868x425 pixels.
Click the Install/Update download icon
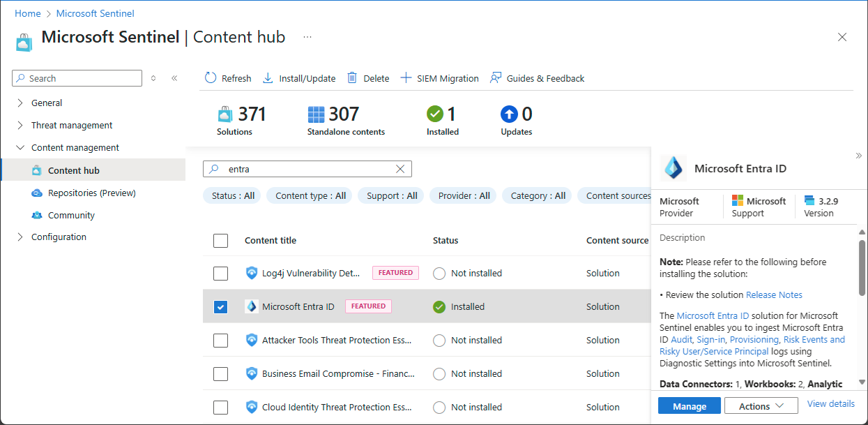click(268, 78)
